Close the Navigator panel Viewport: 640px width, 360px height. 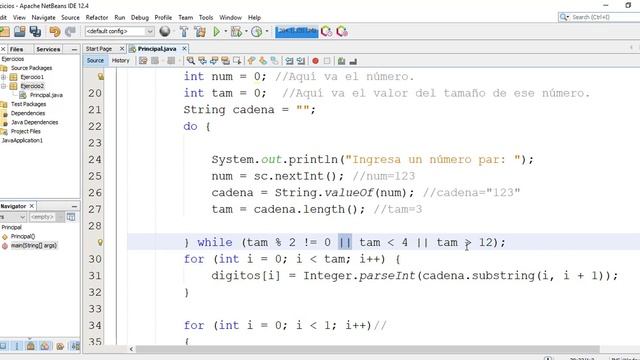coord(31,206)
